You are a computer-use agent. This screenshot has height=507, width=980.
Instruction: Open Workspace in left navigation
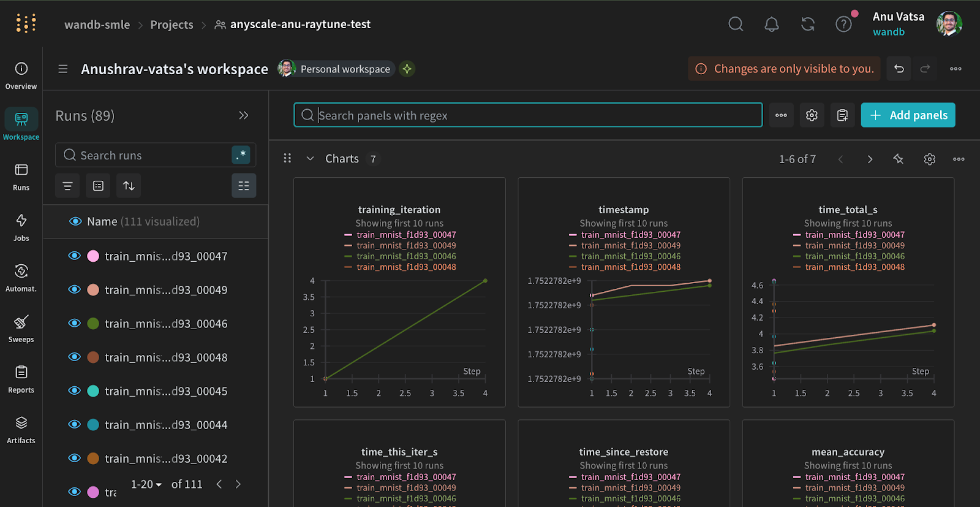pos(21,125)
